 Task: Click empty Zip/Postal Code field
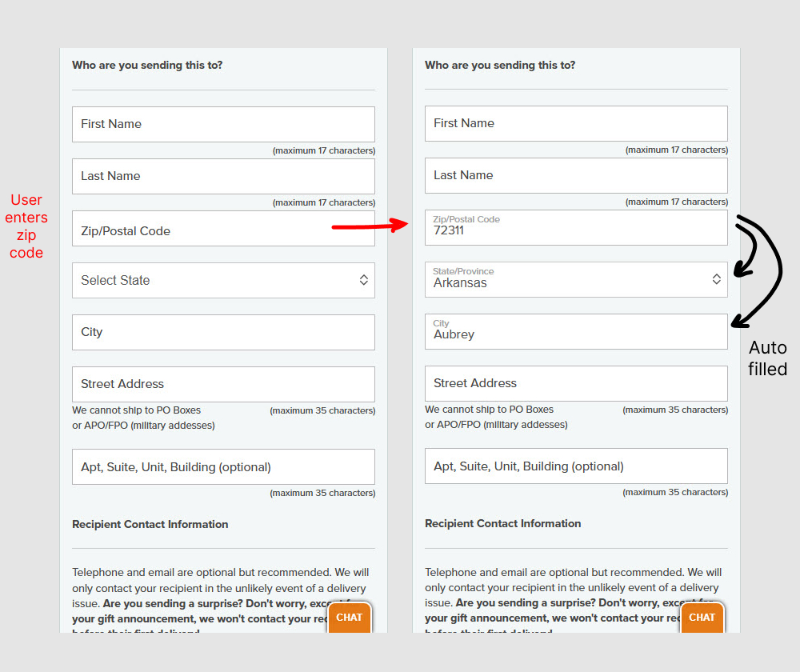200,229
